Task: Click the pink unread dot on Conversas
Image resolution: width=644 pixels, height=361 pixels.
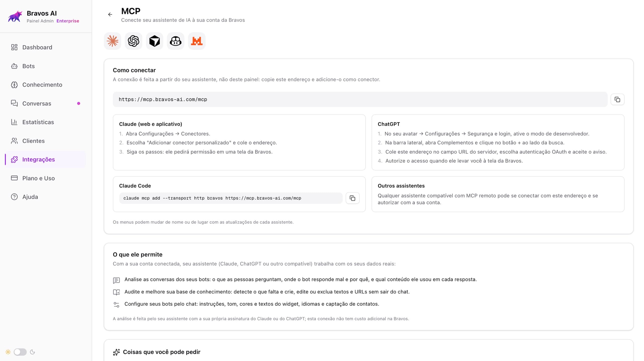Action: tap(79, 103)
